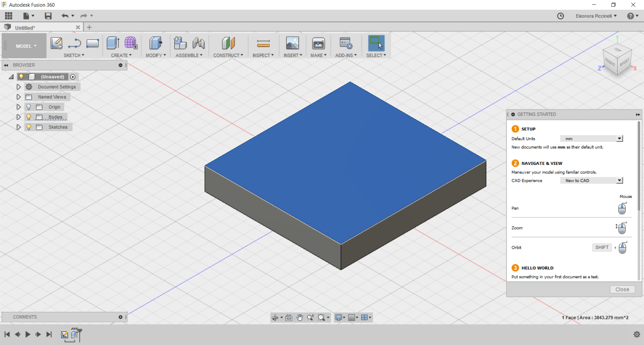The width and height of the screenshot is (644, 345).
Task: Open Viewports layout dropdown
Action: [x=366, y=318]
